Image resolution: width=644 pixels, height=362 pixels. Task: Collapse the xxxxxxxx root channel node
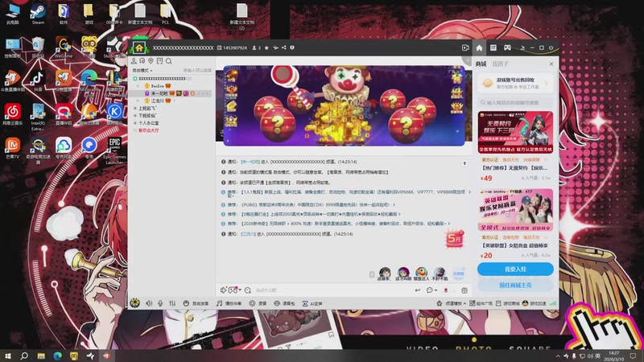[135, 78]
